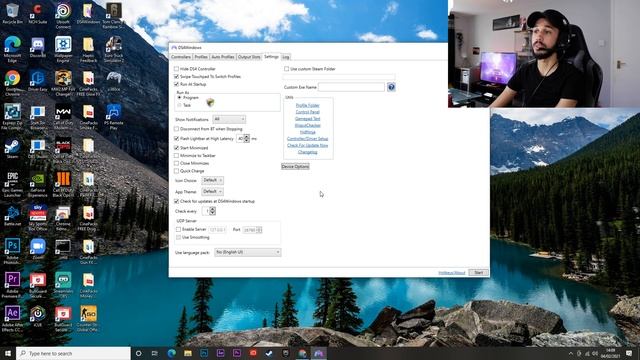Viewport: 640px width, 360px height.
Task: Open Use language pack dropdown
Action: coord(247,252)
